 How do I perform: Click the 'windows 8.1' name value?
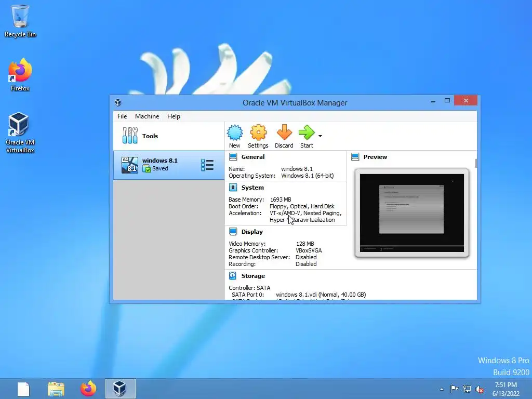point(297,169)
